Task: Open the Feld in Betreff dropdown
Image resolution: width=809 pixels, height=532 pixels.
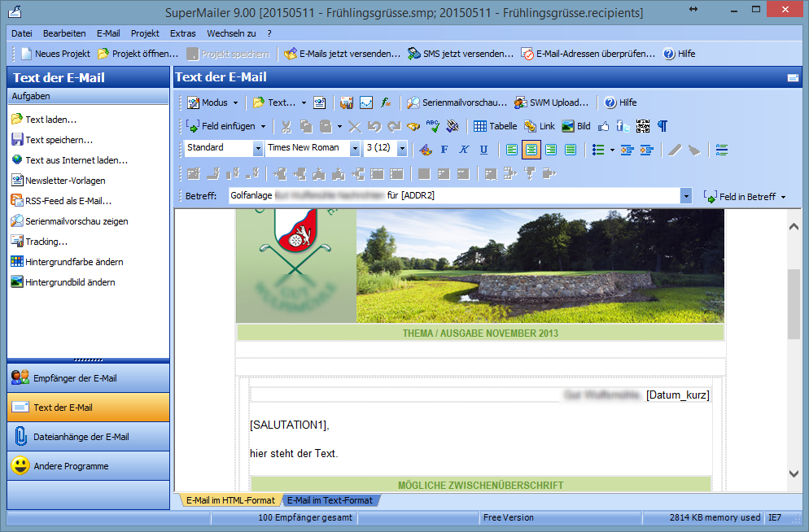Action: point(745,197)
